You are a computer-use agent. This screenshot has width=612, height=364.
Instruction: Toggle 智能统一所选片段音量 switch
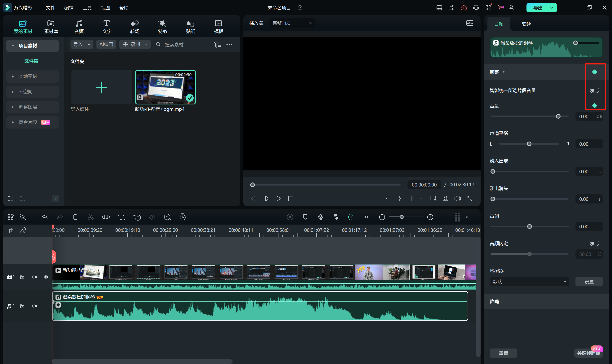coord(594,90)
